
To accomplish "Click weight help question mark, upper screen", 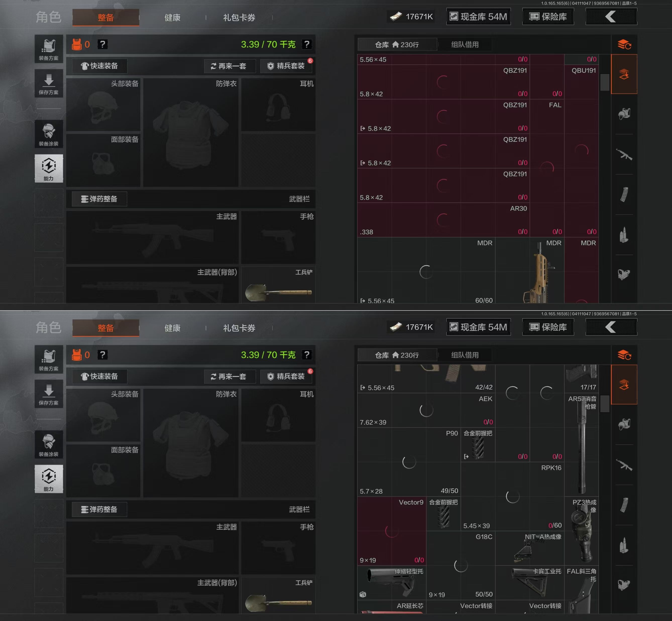I will 307,44.
